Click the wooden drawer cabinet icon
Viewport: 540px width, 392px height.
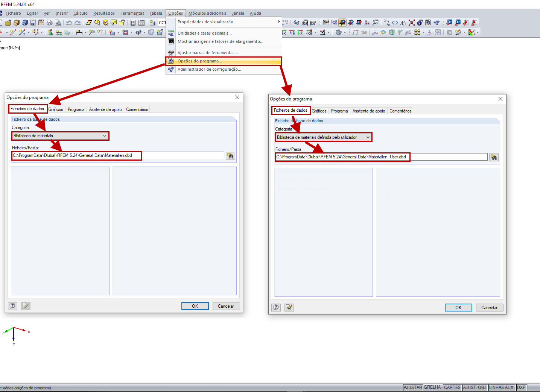click(17, 23)
